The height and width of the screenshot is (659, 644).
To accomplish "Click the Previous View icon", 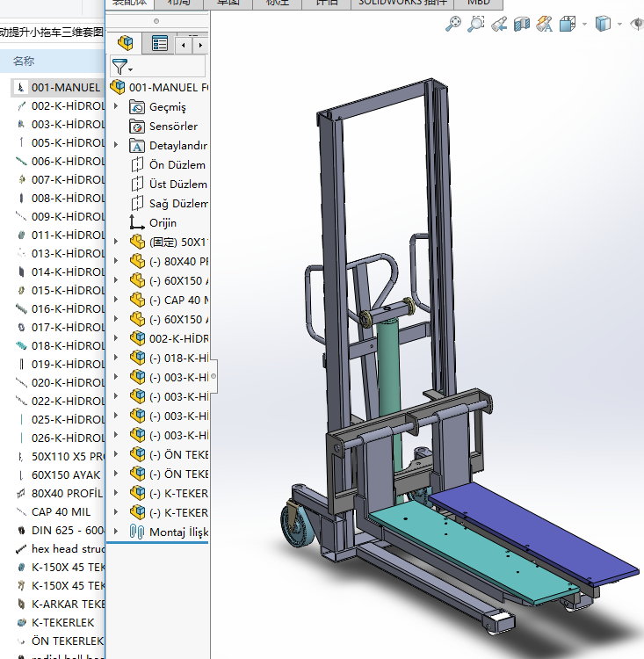I will (x=499, y=24).
